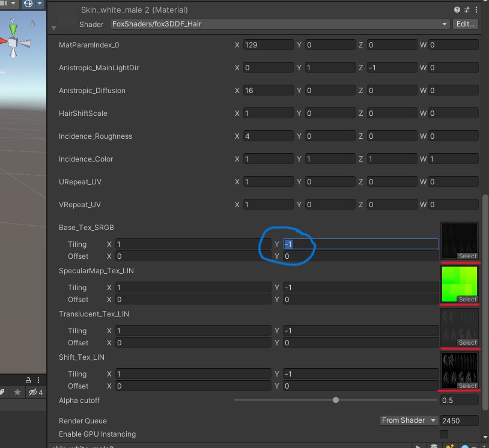Open the Shader dropdown FoxShaders/fox3DDF_Hair
Viewport: 489px width, 448px height.
280,24
